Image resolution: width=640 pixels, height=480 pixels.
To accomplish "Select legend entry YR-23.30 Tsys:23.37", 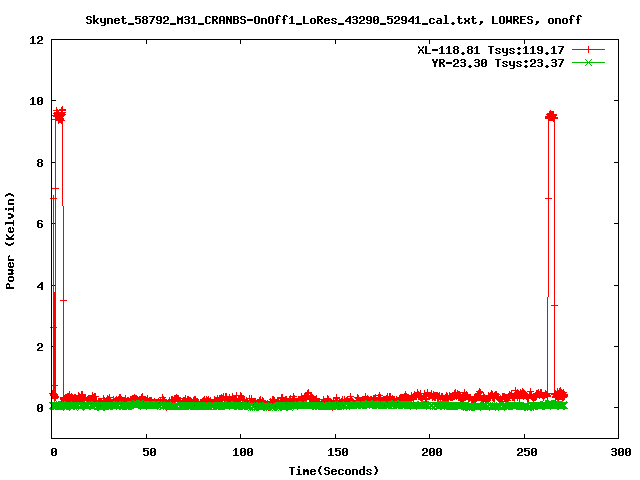I will tap(498, 63).
